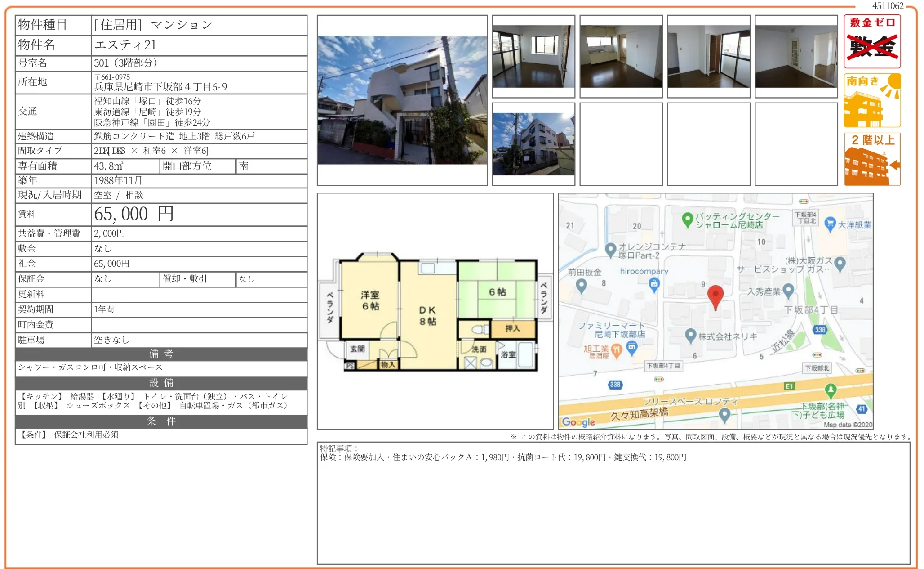Click the 旭工業 restaurant marker on map
Screen dimensions: 924x569
point(616,349)
